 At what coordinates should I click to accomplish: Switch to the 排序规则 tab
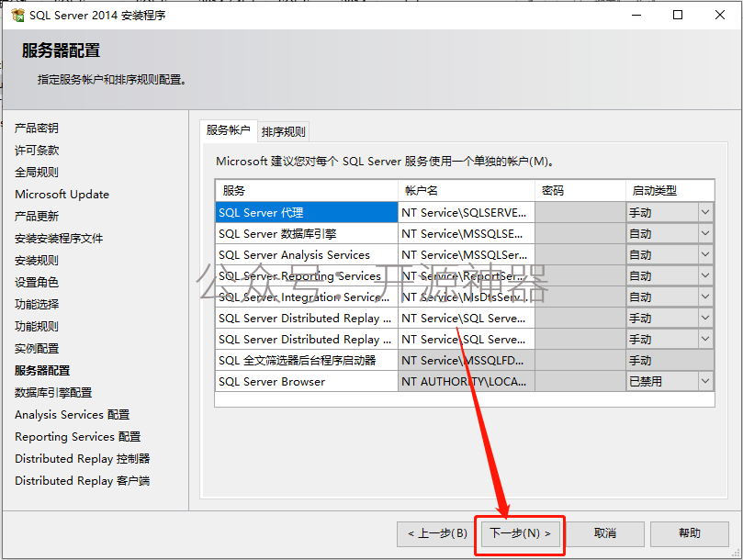point(284,131)
